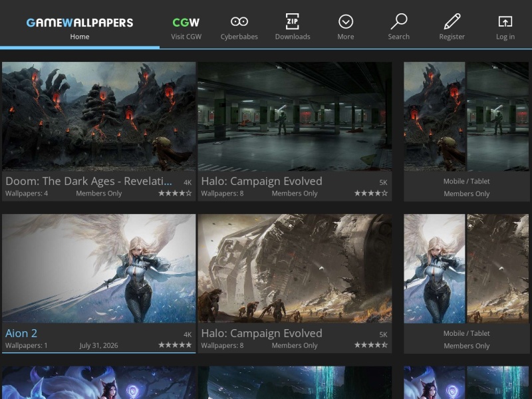
Task: Click the Register pencil icon
Action: coord(452,21)
